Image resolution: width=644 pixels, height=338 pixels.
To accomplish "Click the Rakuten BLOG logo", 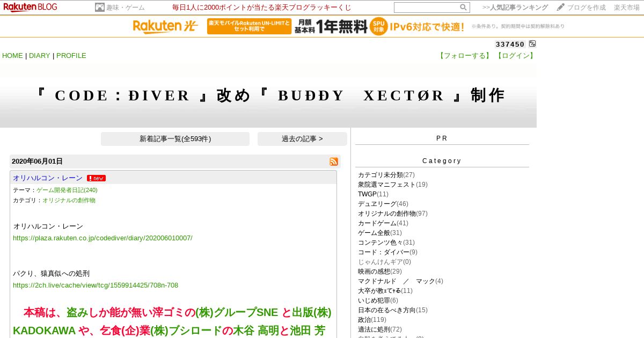I will (x=31, y=7).
